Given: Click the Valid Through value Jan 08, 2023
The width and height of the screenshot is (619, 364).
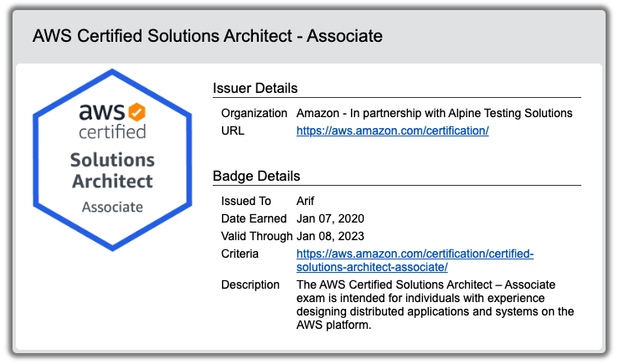Looking at the screenshot, I should [330, 236].
